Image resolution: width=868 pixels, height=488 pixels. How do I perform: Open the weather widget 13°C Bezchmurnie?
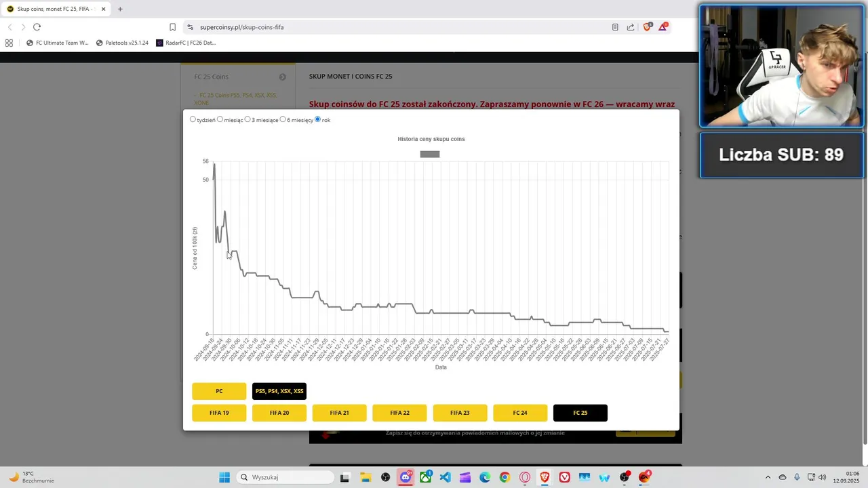pyautogui.click(x=32, y=477)
